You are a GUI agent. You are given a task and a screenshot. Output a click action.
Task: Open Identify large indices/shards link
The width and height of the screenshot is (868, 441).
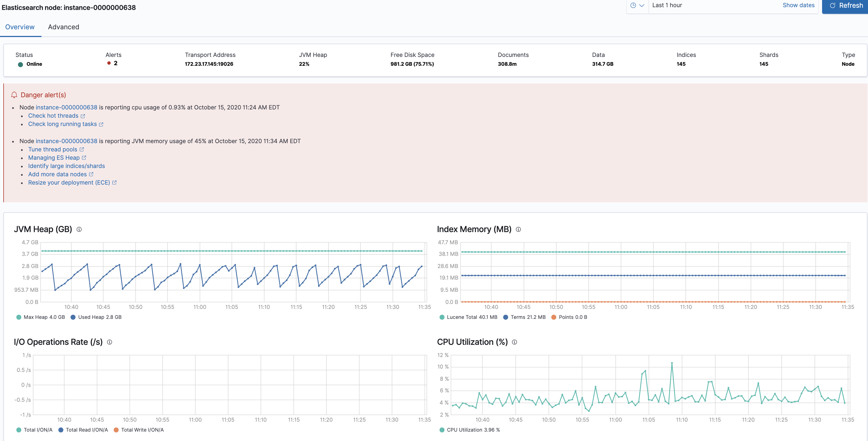point(66,166)
